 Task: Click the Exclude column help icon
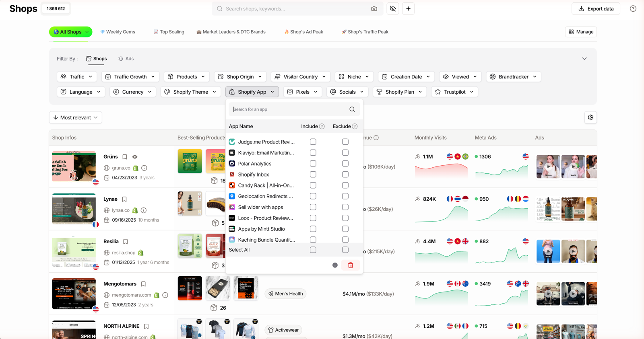click(355, 126)
